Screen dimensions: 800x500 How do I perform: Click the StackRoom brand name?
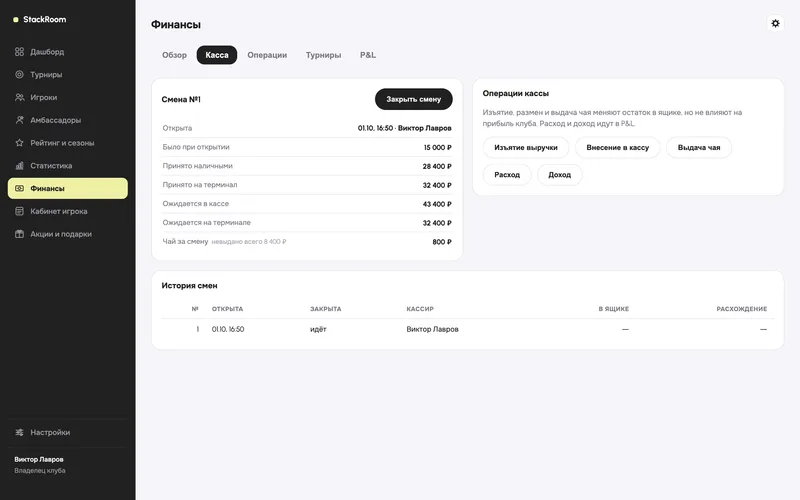(45, 19)
